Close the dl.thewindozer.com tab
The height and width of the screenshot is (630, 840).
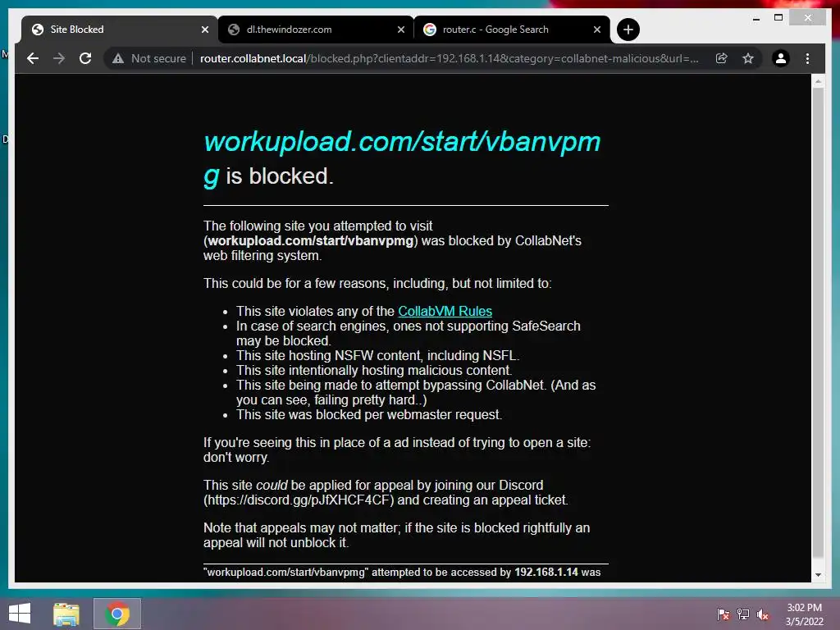tap(400, 30)
